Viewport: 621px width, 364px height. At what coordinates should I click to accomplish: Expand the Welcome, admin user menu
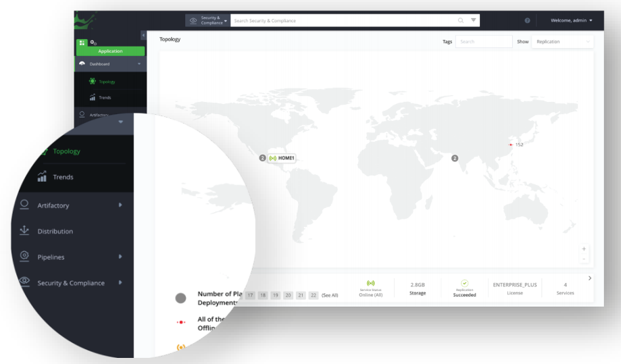571,21
